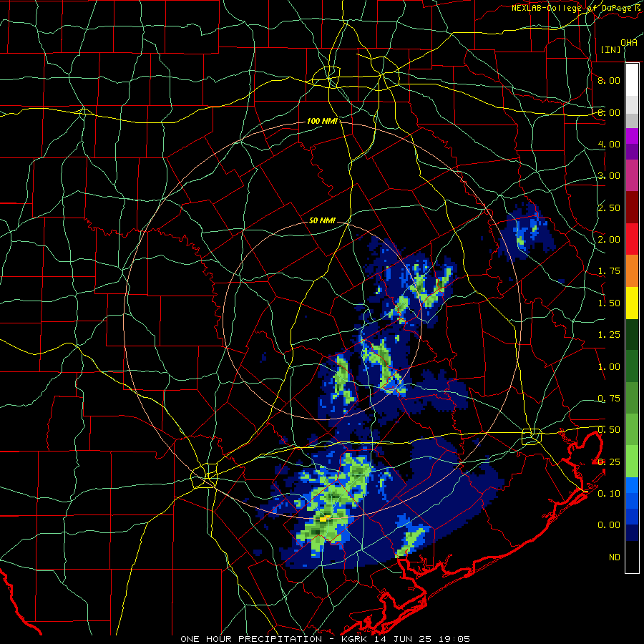
Task: Click the ND legend label
Action: [x=615, y=557]
